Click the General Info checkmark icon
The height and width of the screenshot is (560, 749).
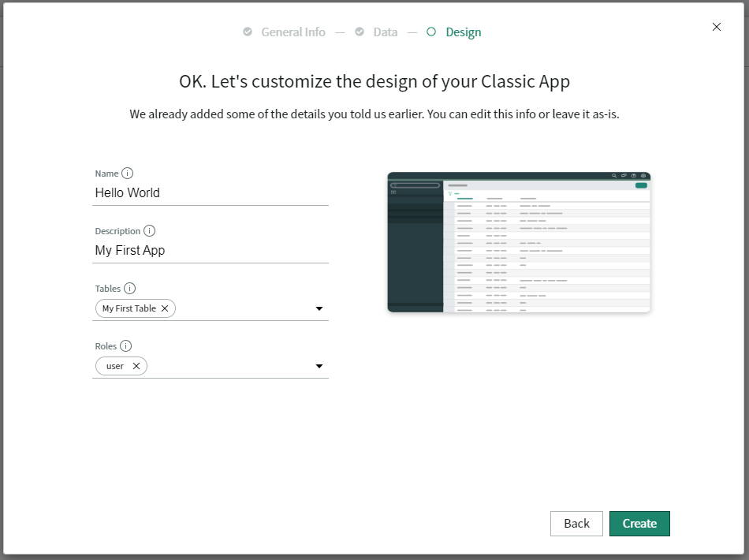point(248,32)
